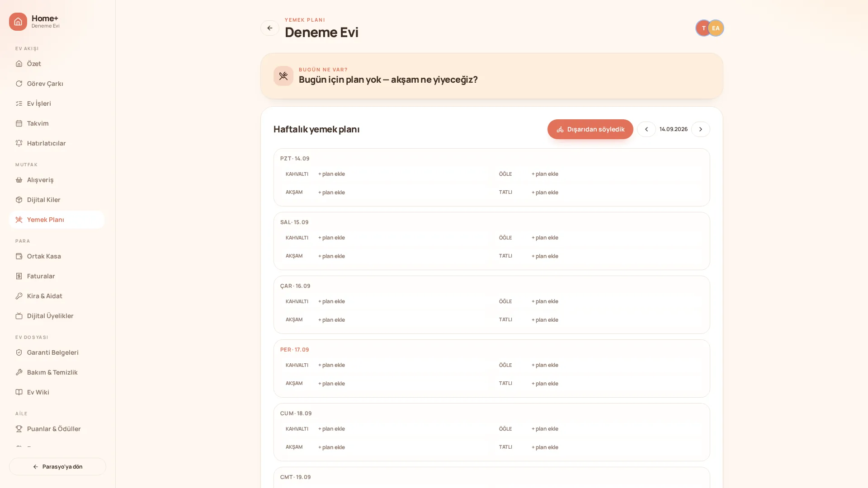This screenshot has width=868, height=488.
Task: Click the Bakım & Temizlik wrench icon
Action: click(x=19, y=372)
